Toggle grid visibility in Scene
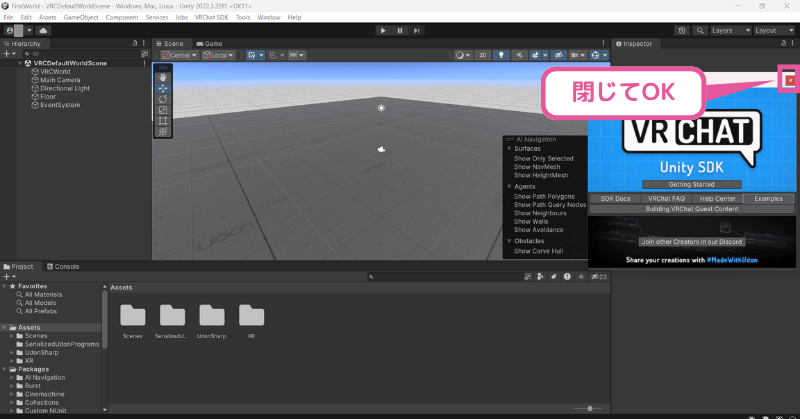 (252, 55)
